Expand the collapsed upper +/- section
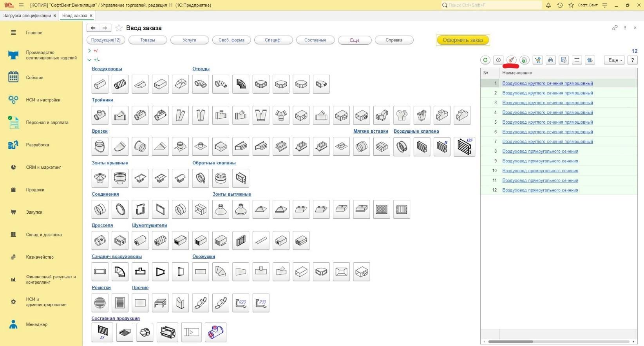The width and height of the screenshot is (644, 346). (x=90, y=50)
